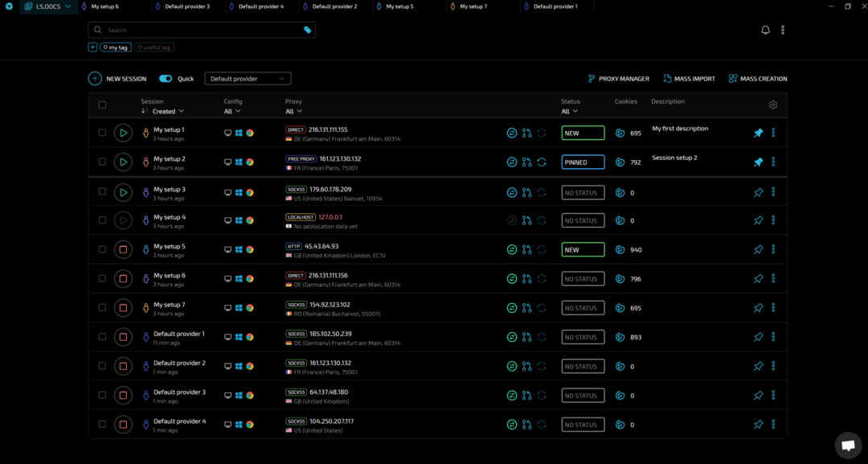Open the Proxy Manager
The width and height of the screenshot is (868, 464).
coord(618,79)
